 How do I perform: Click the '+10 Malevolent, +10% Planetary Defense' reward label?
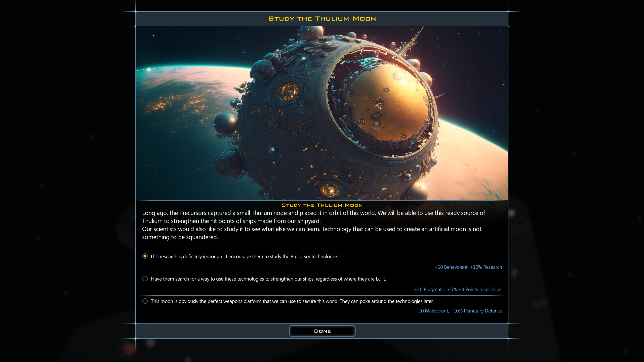pyautogui.click(x=459, y=311)
